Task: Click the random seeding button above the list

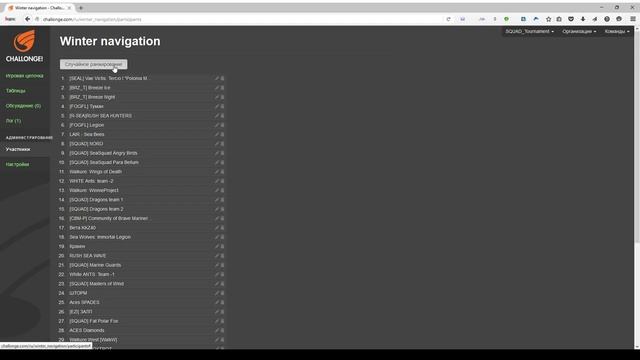Action: pyautogui.click(x=93, y=64)
